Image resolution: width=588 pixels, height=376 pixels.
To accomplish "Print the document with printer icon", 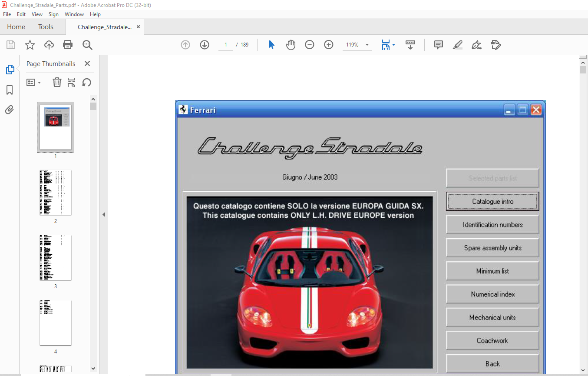I will pos(68,45).
